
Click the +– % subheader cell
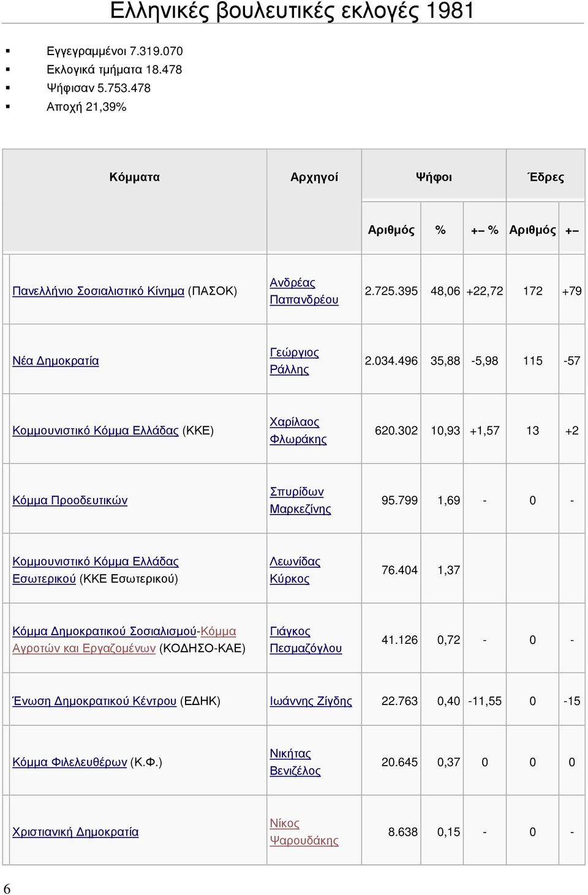click(484, 230)
